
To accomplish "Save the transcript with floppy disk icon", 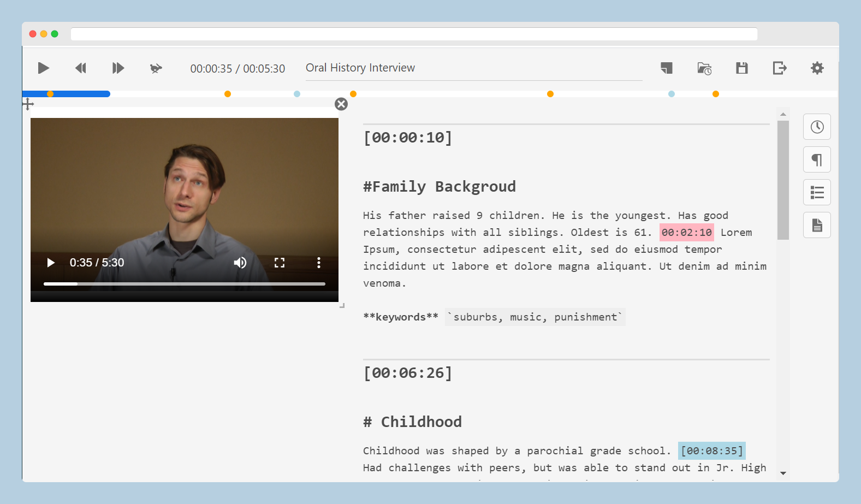I will coord(741,68).
